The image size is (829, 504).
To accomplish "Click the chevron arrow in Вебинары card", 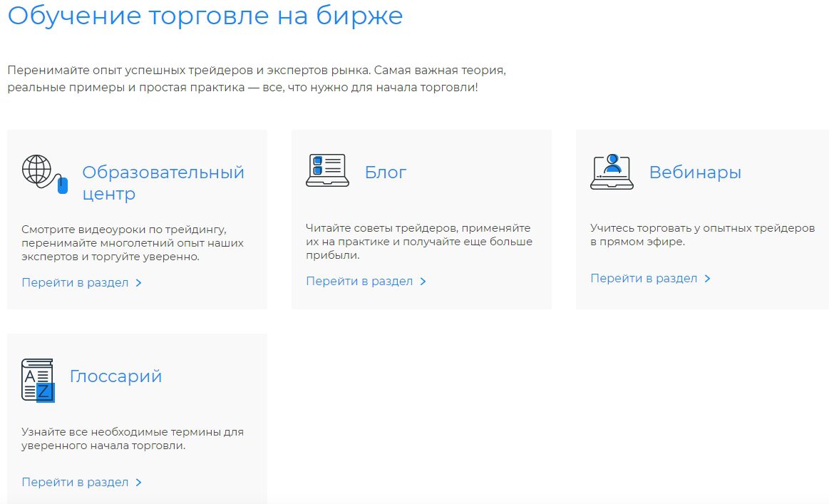I will [707, 278].
